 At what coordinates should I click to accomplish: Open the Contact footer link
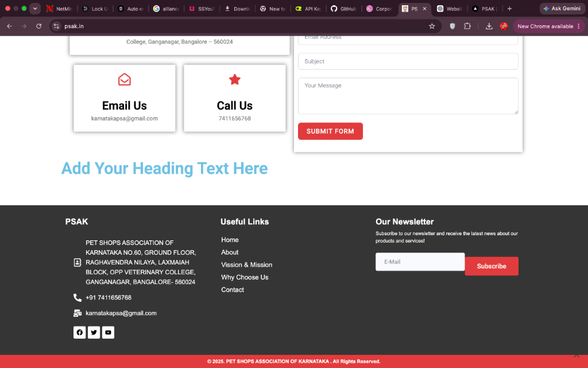tap(233, 290)
